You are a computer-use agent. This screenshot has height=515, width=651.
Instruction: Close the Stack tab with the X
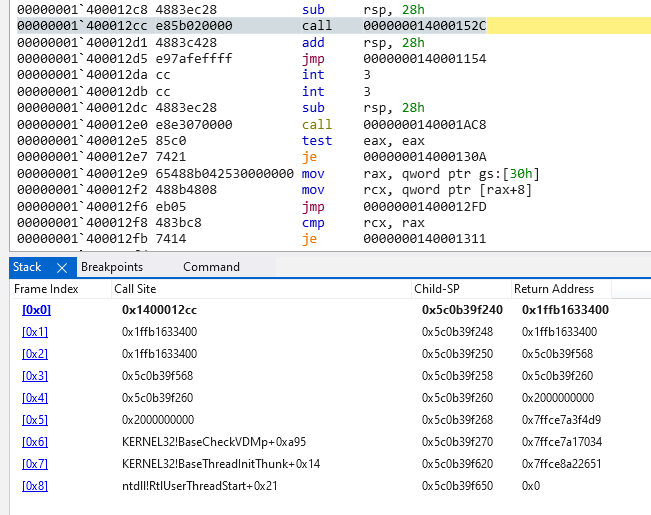pos(62,268)
